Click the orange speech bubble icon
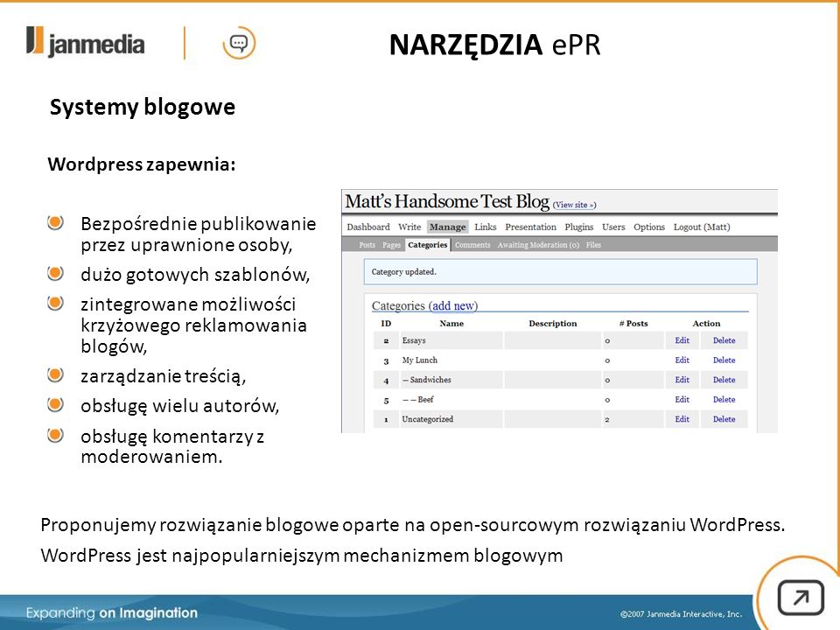Viewport: 840px width, 630px height. 239,42
